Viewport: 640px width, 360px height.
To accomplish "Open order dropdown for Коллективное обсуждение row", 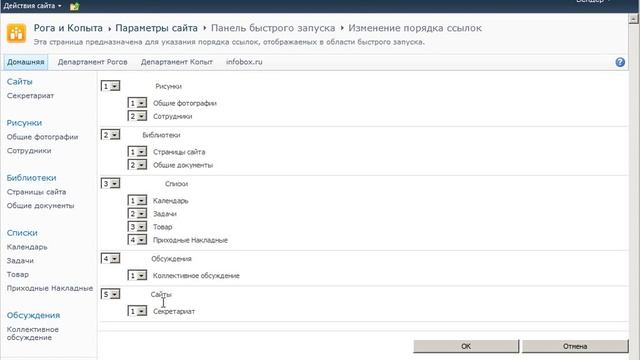I will (137, 276).
